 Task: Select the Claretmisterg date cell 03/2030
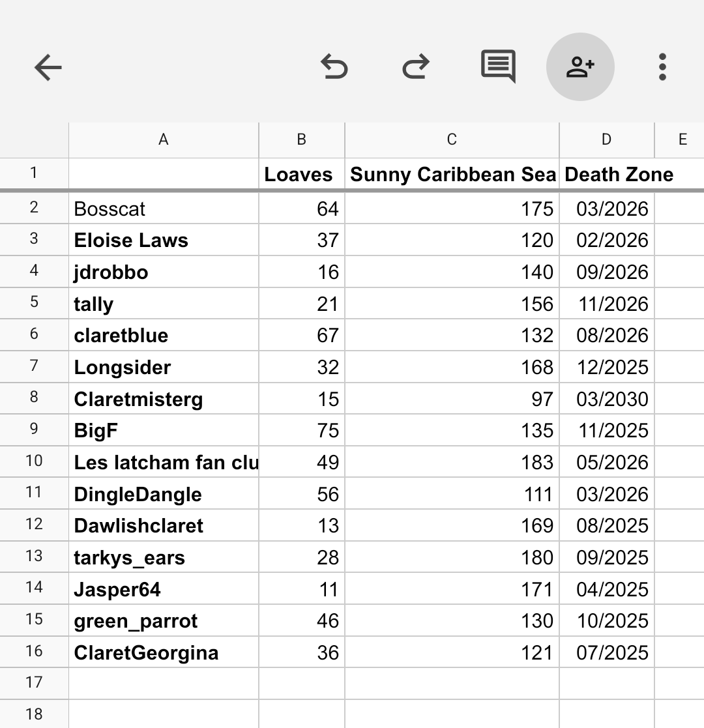606,399
